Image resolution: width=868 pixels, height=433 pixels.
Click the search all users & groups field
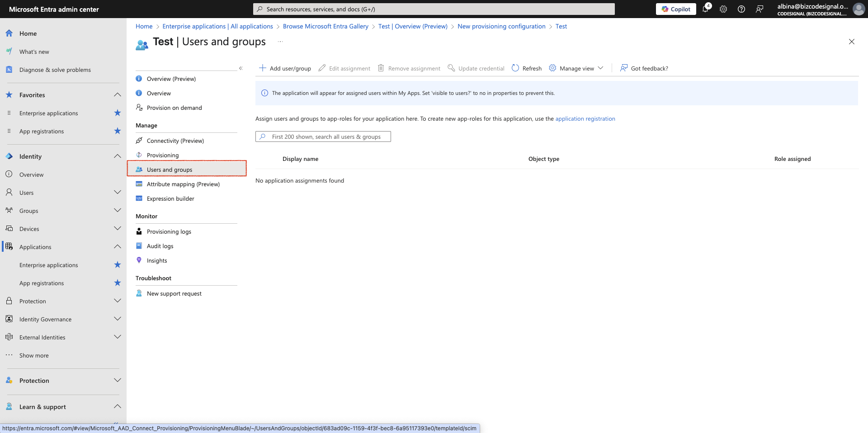coord(323,136)
